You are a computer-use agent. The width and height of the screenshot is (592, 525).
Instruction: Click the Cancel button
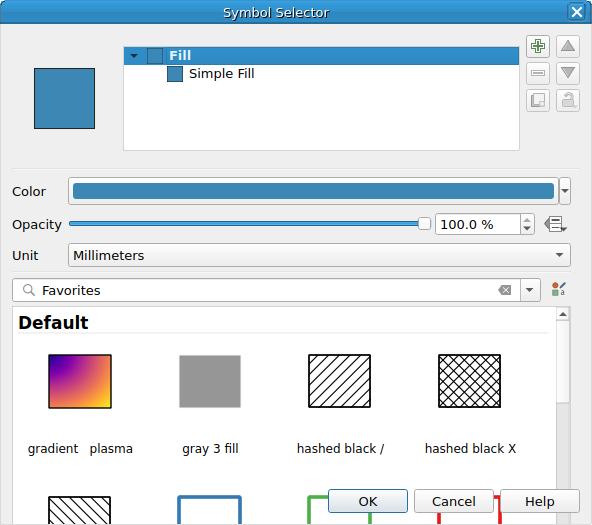click(x=453, y=501)
